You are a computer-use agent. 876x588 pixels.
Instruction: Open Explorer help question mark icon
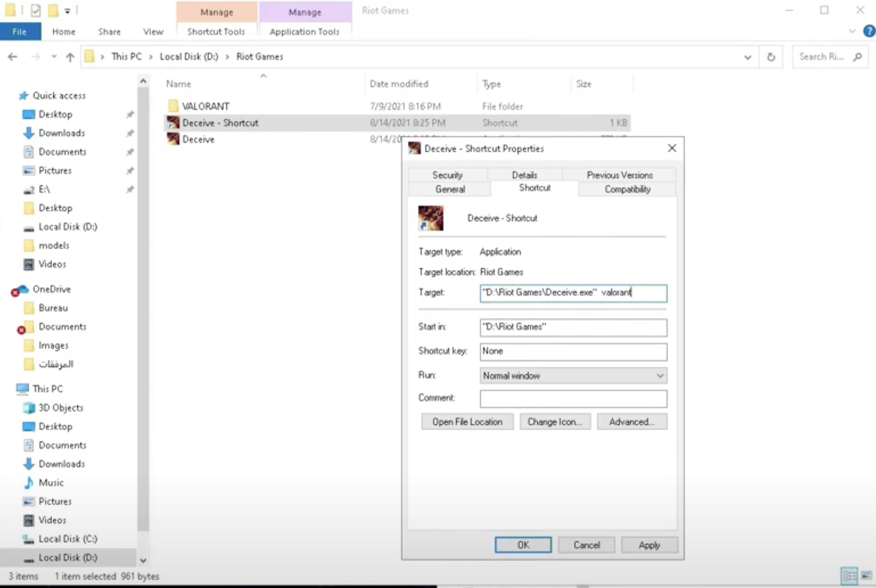pyautogui.click(x=869, y=31)
